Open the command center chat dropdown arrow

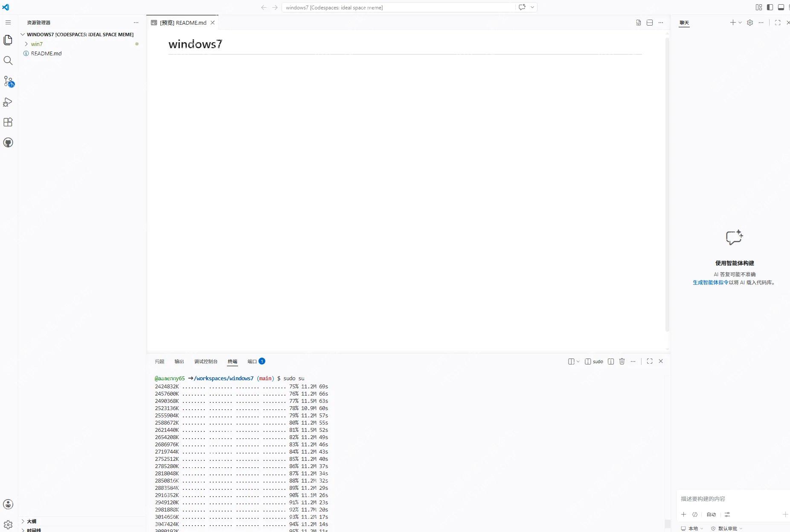(x=532, y=7)
